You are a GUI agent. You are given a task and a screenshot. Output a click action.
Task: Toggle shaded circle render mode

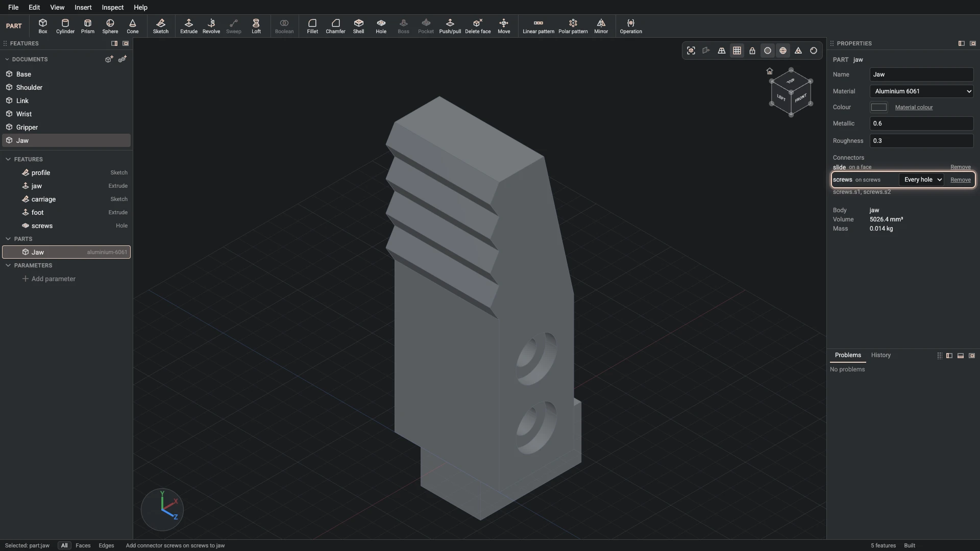768,51
